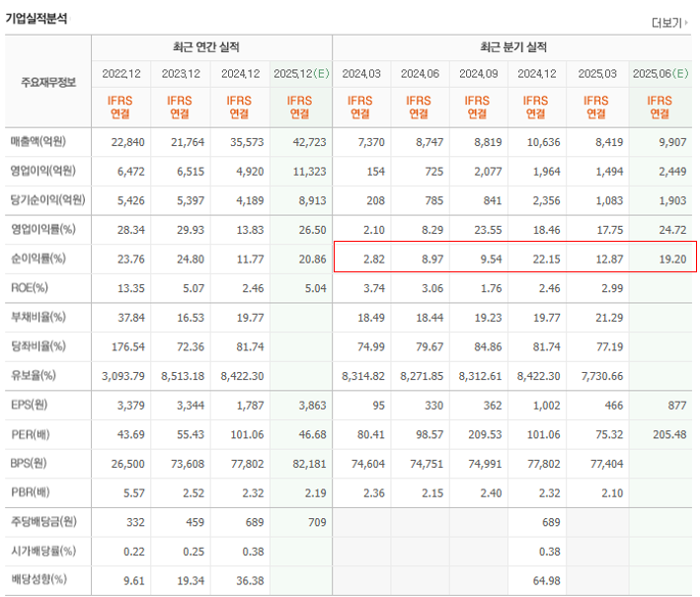This screenshot has width=700, height=597.
Task: Click the 순이익률(%) row label
Action: [39, 259]
